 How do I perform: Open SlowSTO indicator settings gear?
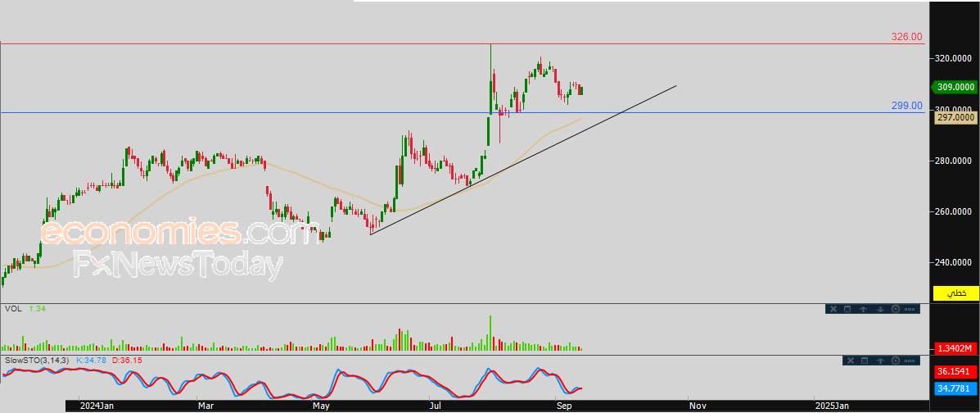click(896, 361)
